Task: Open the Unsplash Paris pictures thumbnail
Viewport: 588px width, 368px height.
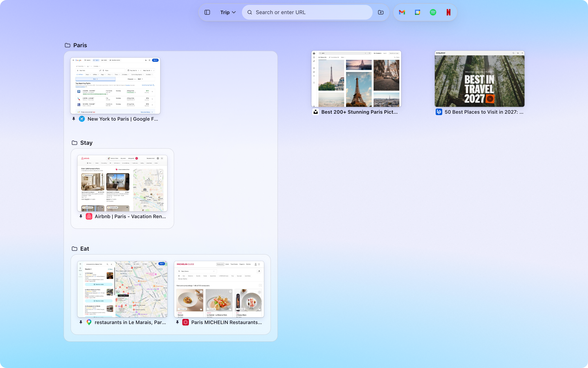Action: [356, 79]
